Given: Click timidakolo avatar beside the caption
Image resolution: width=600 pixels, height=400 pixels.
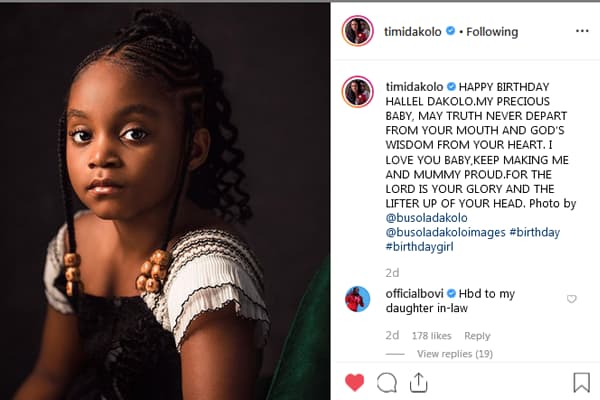Looking at the screenshot, I should tap(357, 91).
